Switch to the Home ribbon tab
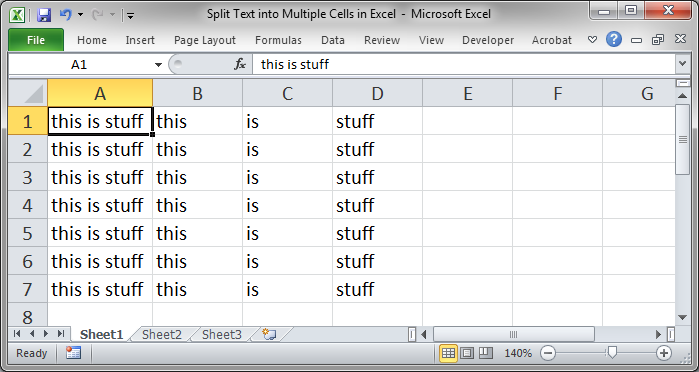The width and height of the screenshot is (699, 372). pos(92,40)
